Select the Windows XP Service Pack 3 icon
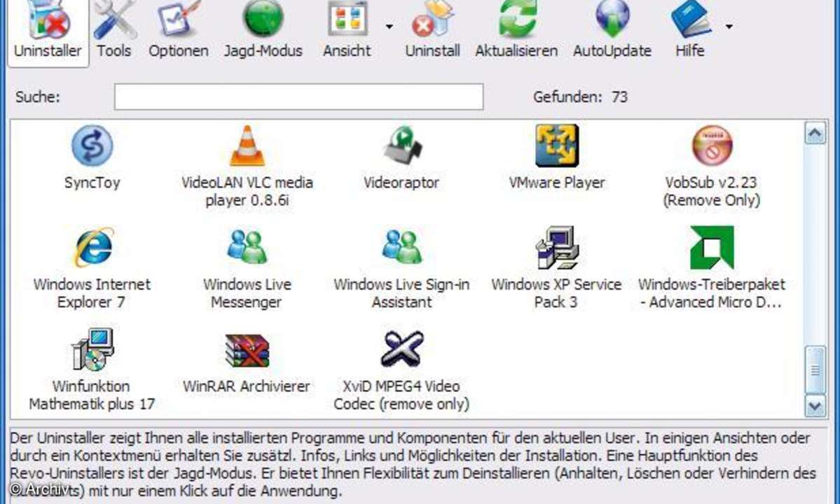Screen dimensions: 840x504 (x=557, y=247)
